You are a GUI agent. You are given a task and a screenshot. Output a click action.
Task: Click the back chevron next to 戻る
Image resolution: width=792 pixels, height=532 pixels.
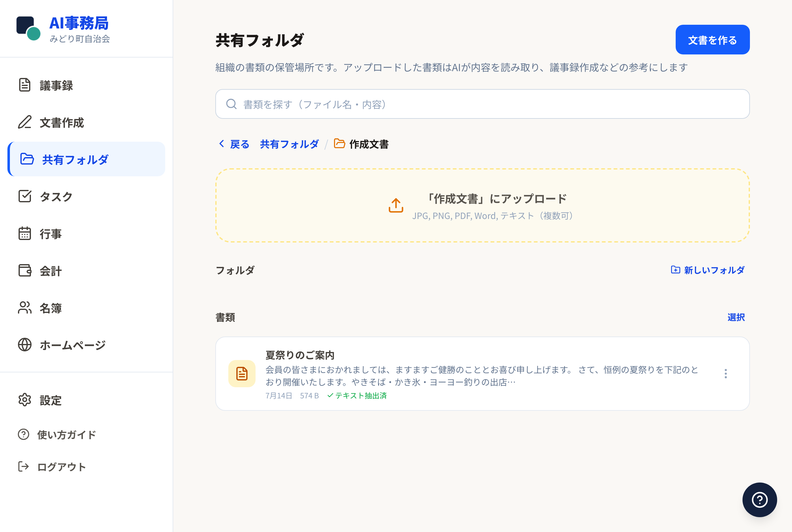222,144
